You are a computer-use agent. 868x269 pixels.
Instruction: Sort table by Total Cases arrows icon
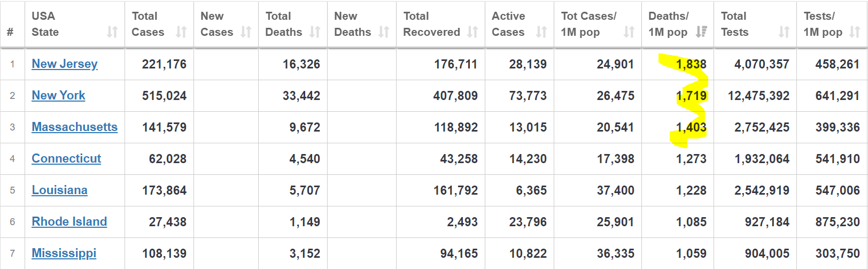click(x=182, y=32)
